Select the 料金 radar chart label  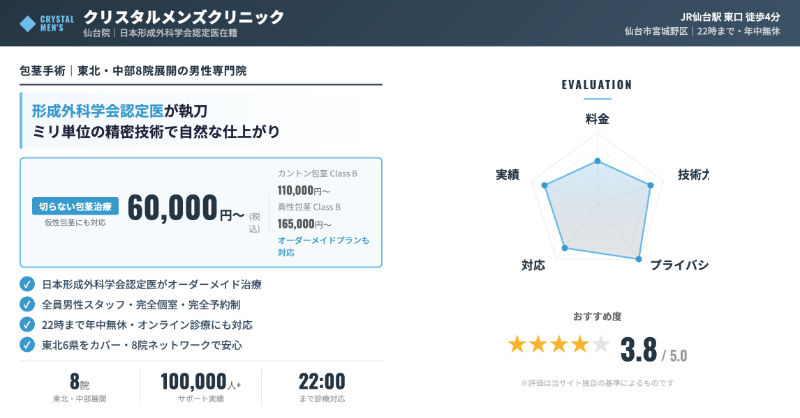(x=597, y=119)
